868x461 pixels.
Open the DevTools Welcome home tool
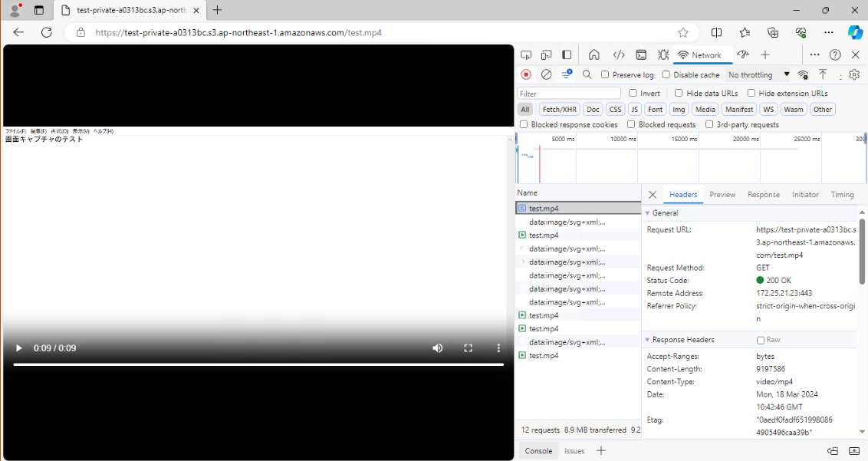(594, 55)
